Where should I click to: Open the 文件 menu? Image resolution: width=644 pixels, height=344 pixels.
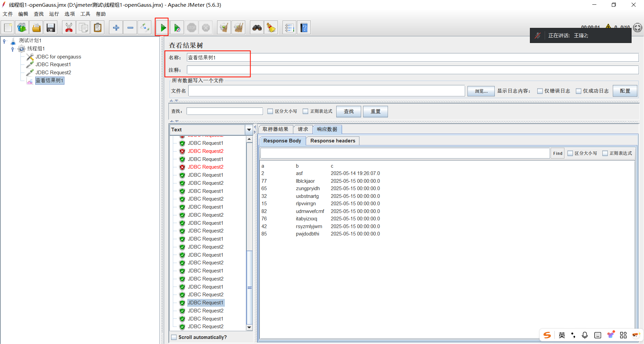pos(8,14)
